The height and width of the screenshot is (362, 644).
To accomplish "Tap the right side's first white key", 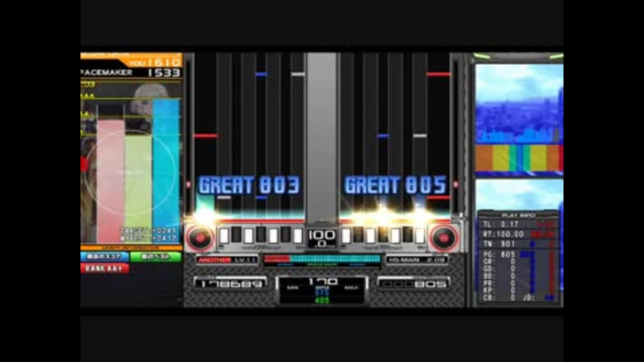I will (x=346, y=237).
